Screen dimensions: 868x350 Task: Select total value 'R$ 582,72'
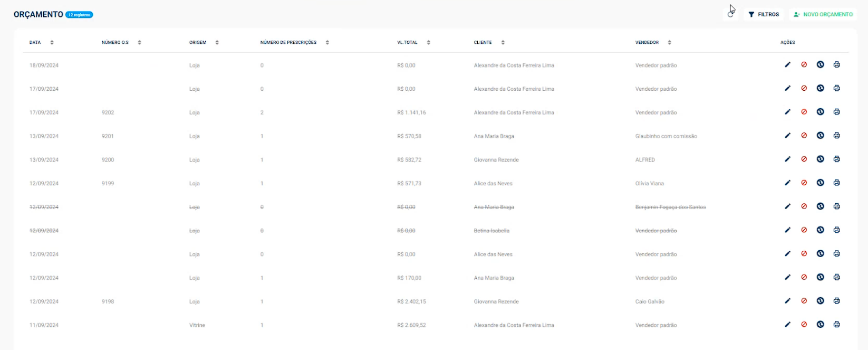409,159
